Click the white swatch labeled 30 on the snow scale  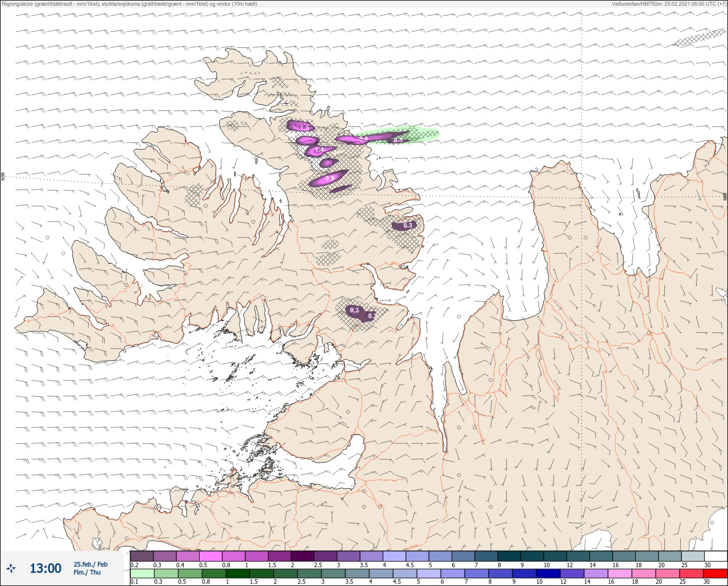(715, 556)
